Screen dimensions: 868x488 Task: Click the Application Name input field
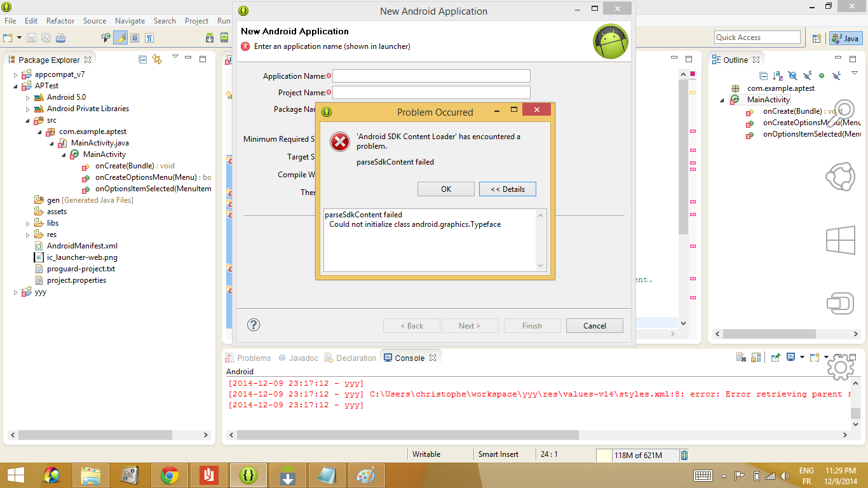point(431,76)
